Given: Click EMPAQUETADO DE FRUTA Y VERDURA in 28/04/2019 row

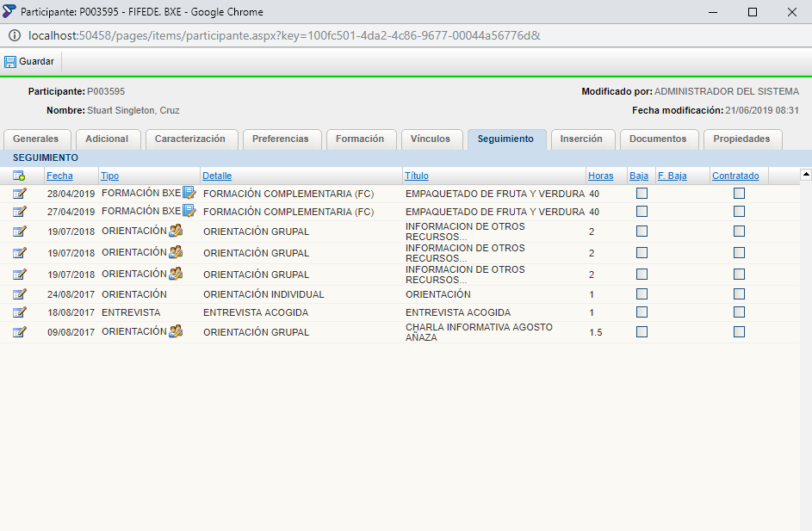Looking at the screenshot, I should [x=495, y=194].
